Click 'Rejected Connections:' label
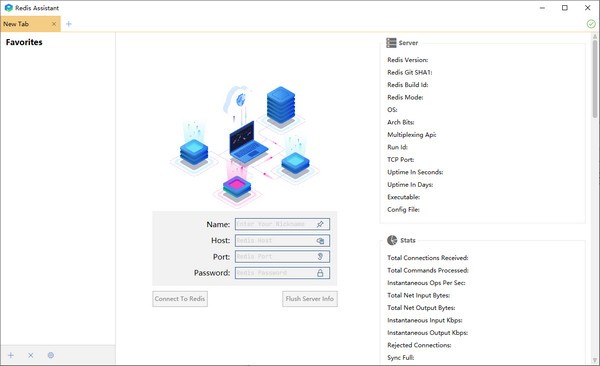This screenshot has width=600, height=366. (x=419, y=345)
